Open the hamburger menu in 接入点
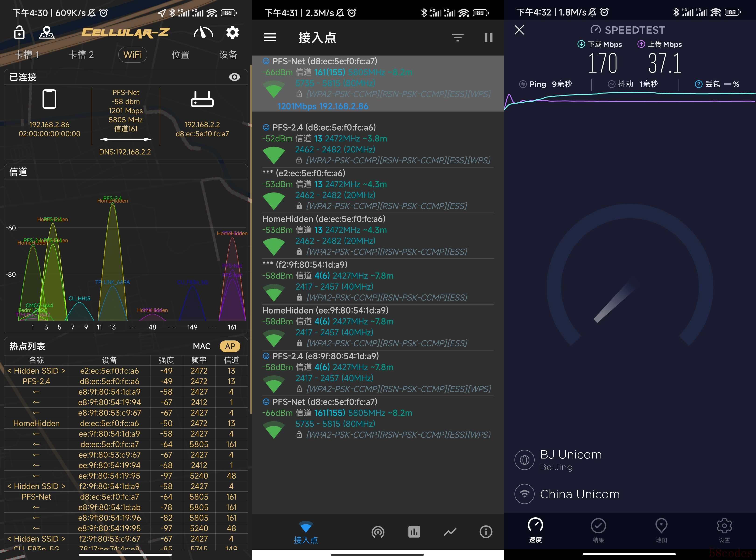The height and width of the screenshot is (560, 756). [x=270, y=37]
